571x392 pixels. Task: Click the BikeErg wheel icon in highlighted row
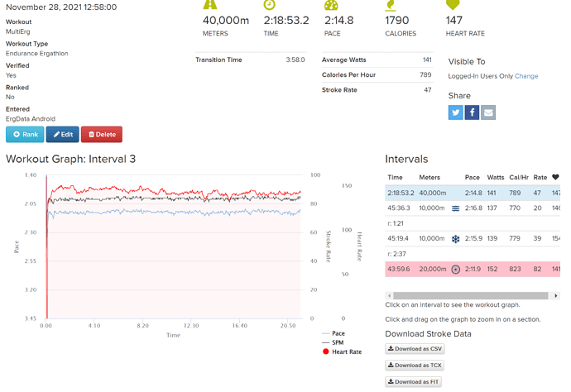coord(456,270)
